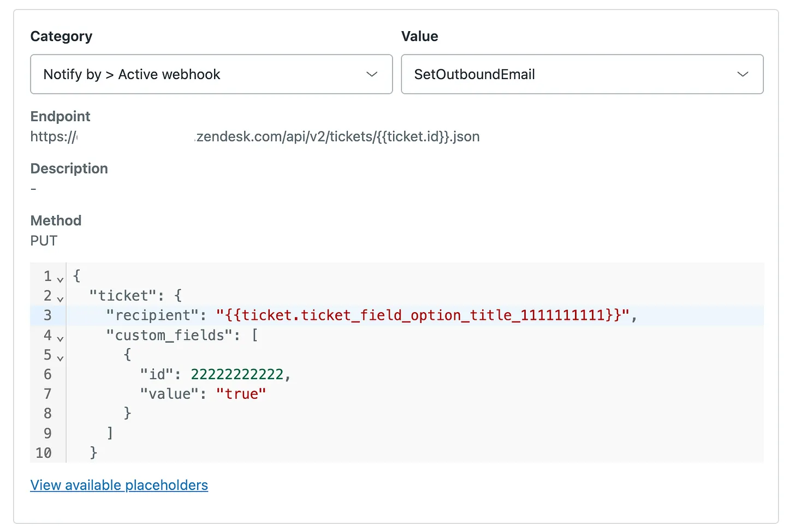Open the Value dropdown showing SetOutboundEmail
Image resolution: width=795 pixels, height=532 pixels.
coord(582,74)
